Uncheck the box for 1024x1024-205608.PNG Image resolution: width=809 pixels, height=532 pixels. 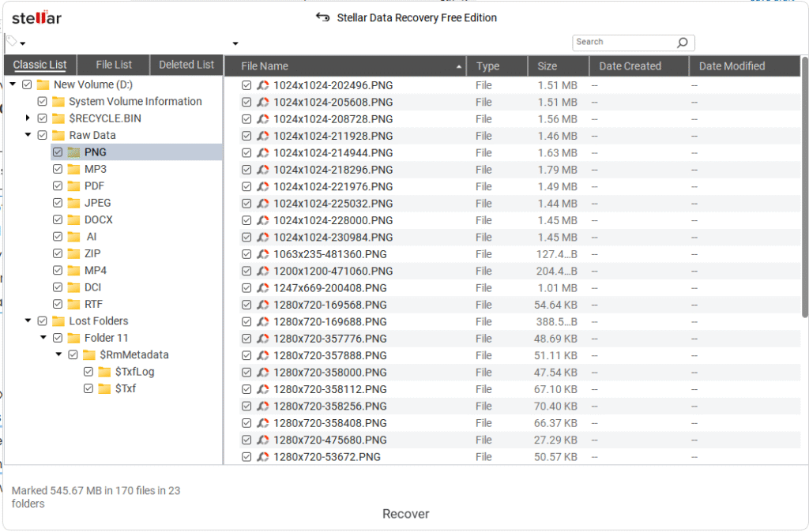(x=247, y=102)
